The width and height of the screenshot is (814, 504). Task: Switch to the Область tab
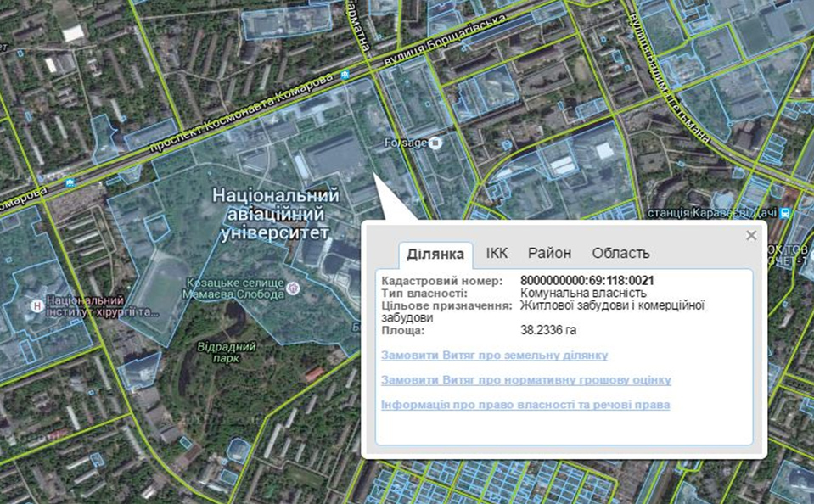pos(620,253)
